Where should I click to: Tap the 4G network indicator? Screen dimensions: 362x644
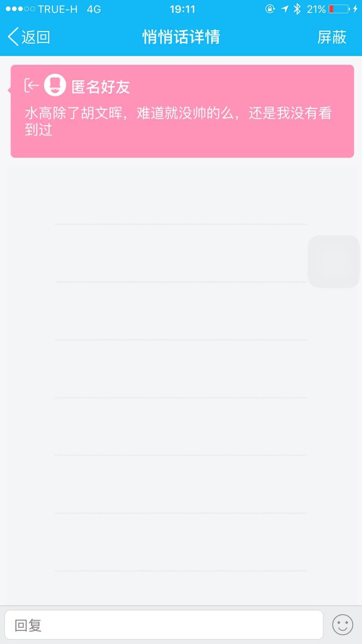[x=94, y=9]
